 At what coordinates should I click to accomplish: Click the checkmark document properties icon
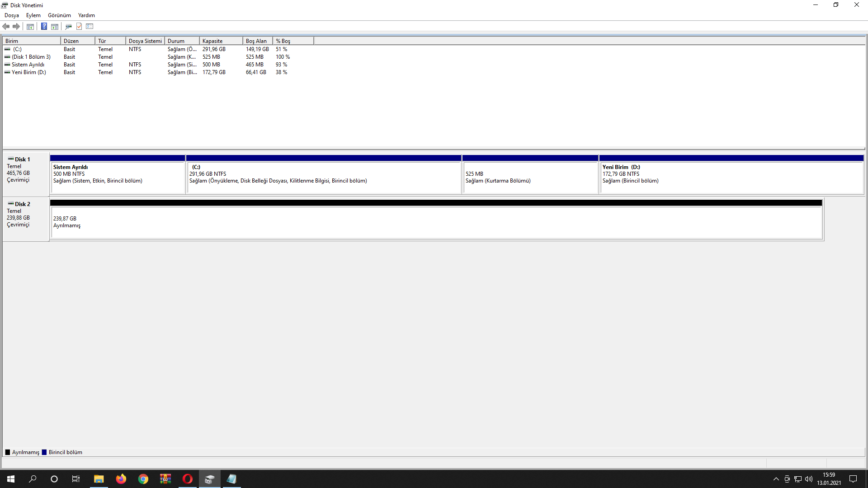pos(79,27)
